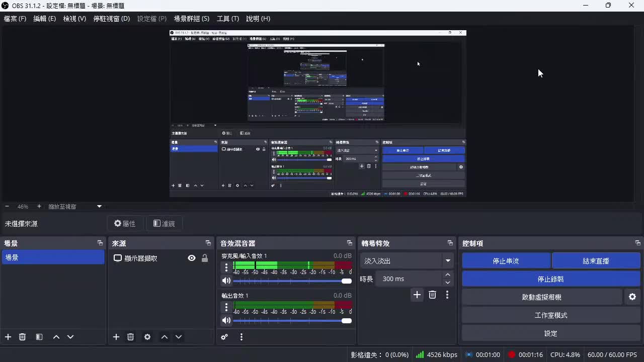Open the 說明 (H) menu
644x362 pixels.
(x=258, y=19)
